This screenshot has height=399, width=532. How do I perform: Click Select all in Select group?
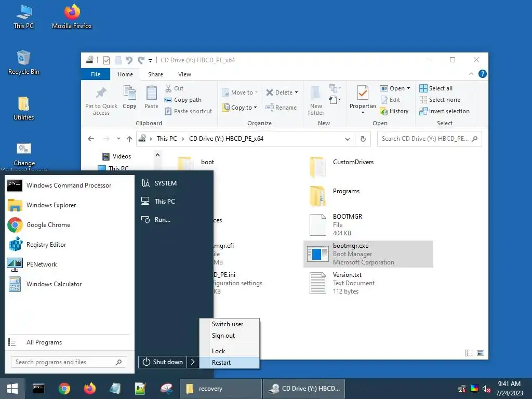(x=436, y=88)
